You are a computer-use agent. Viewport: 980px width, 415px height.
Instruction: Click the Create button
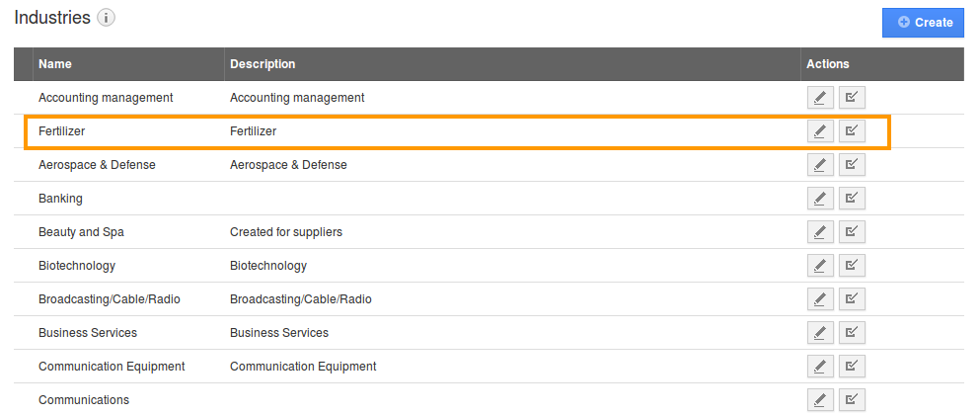[x=923, y=23]
